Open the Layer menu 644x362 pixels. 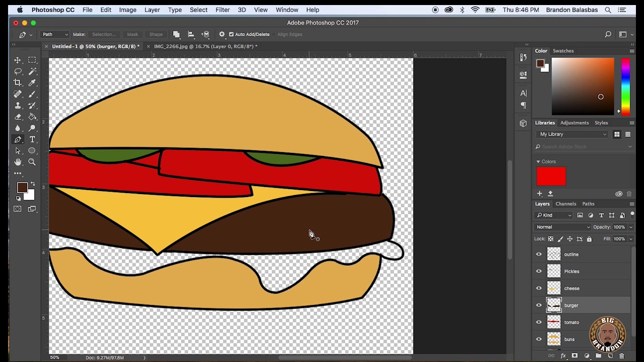click(152, 10)
